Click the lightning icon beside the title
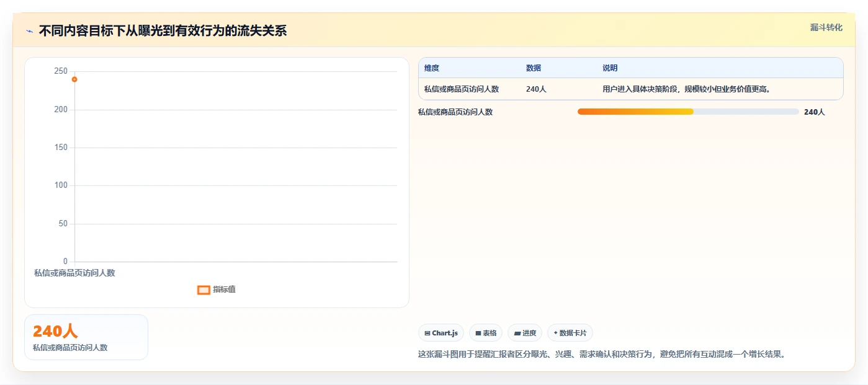868x385 pixels. (29, 31)
